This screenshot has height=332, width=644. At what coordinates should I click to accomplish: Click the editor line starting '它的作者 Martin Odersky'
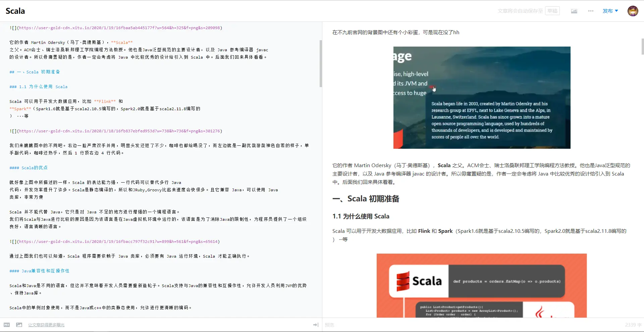click(x=139, y=50)
